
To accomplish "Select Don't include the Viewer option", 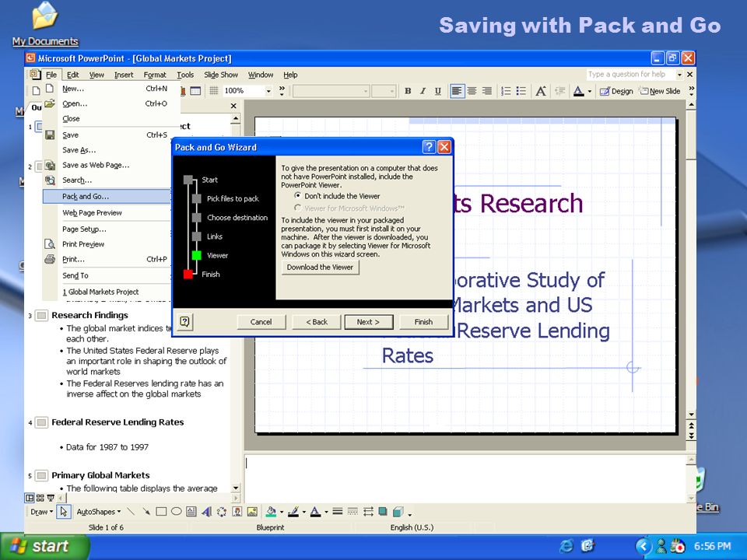I will click(337, 196).
